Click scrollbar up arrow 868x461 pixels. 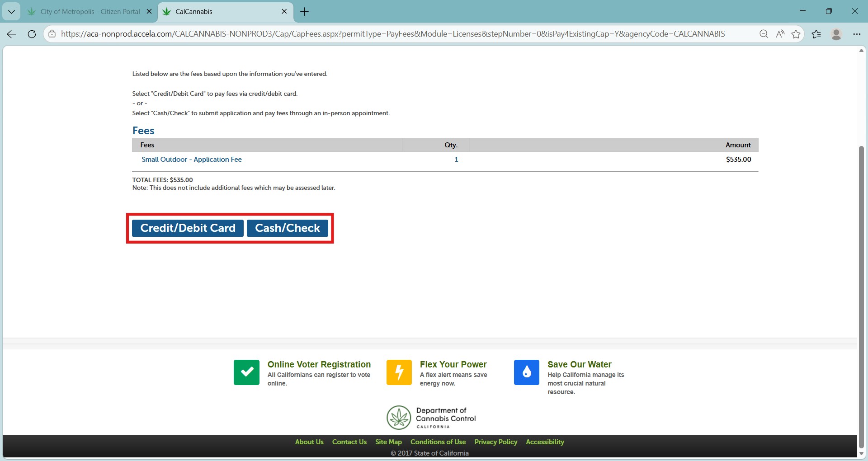861,50
